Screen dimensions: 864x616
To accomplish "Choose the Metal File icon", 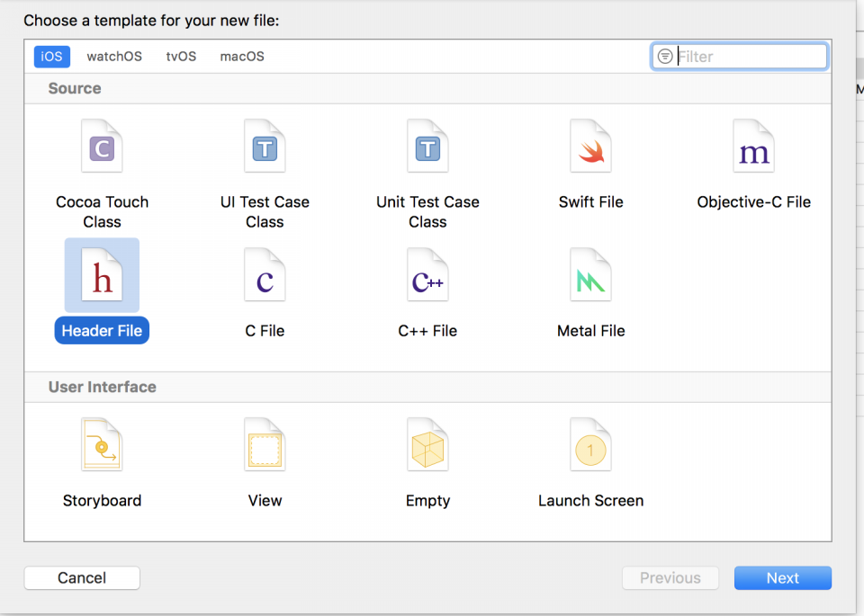I will [590, 274].
